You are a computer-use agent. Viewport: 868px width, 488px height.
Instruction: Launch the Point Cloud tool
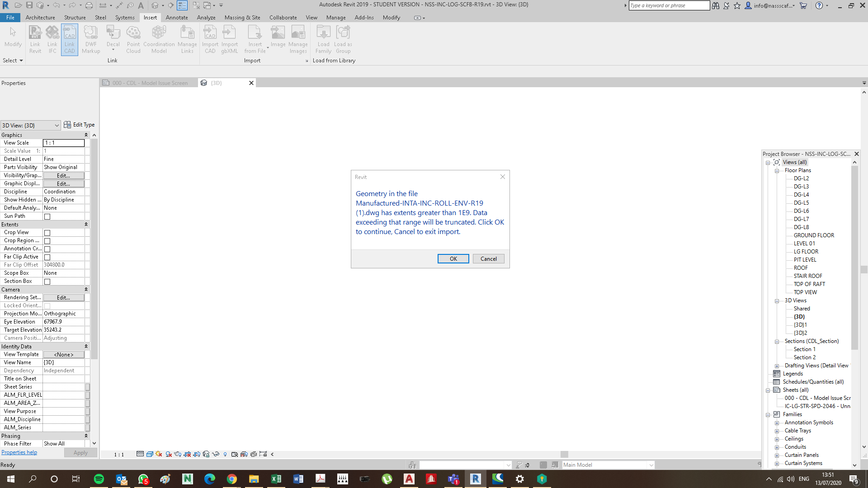pos(133,38)
